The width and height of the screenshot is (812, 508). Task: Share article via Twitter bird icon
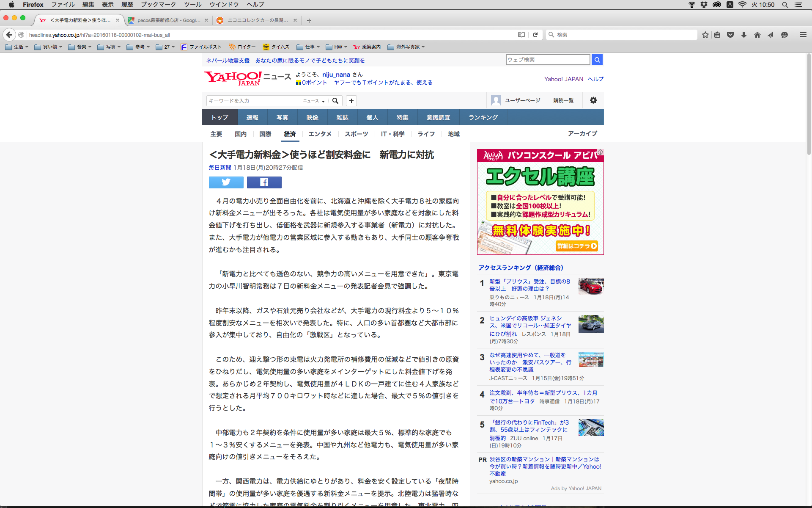[x=226, y=182]
